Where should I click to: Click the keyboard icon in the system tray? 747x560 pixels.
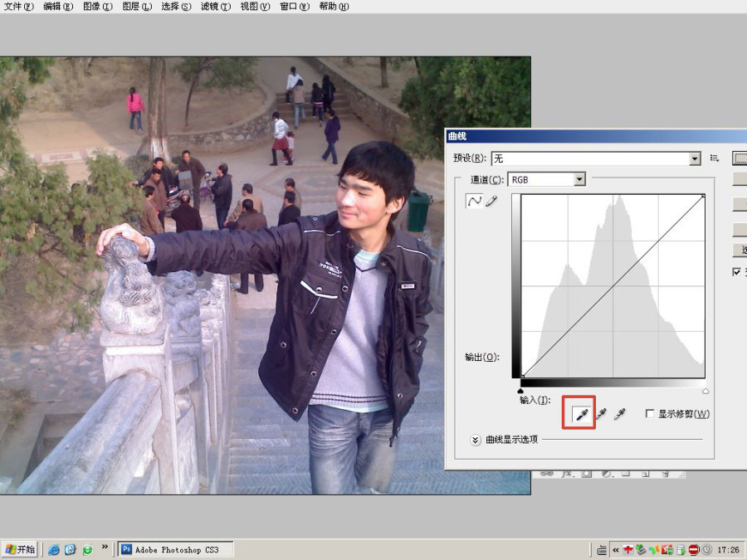tap(602, 550)
